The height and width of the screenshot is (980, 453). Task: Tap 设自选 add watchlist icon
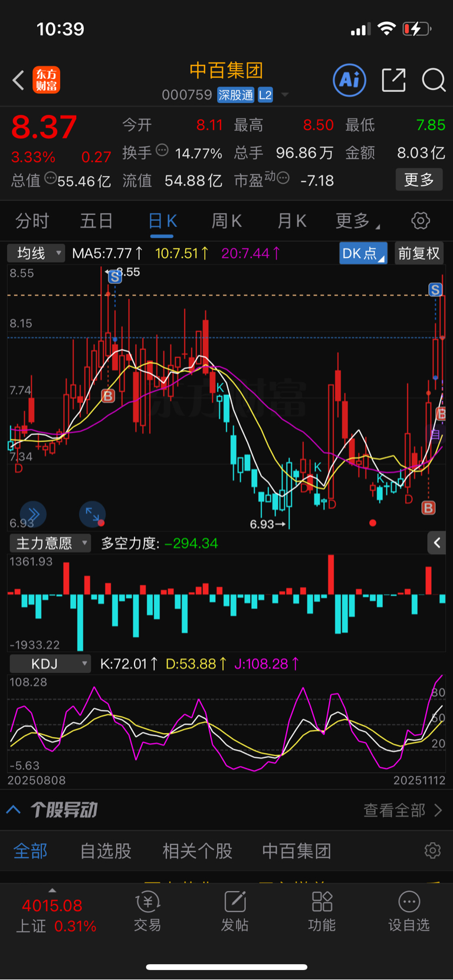coord(409,911)
